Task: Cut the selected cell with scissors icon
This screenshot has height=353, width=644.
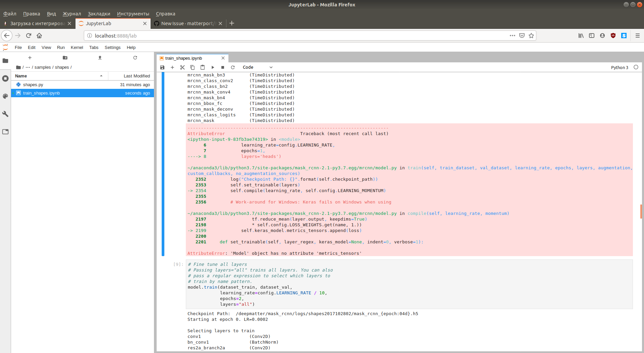Action: point(182,67)
